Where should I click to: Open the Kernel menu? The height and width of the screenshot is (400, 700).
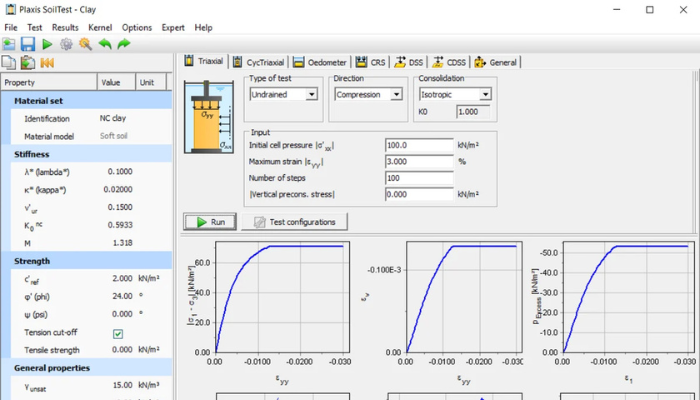click(100, 28)
